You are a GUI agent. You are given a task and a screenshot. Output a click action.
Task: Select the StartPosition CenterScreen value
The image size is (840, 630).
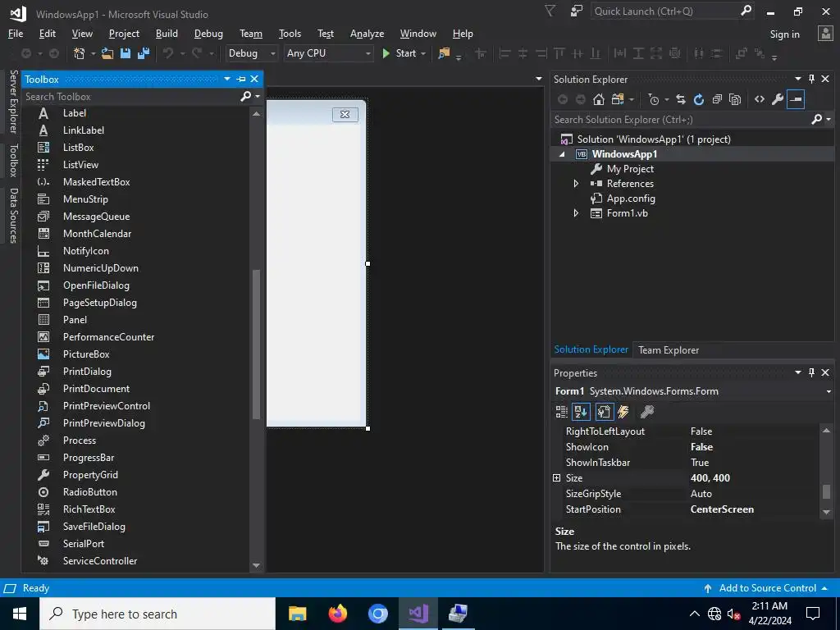pos(722,509)
